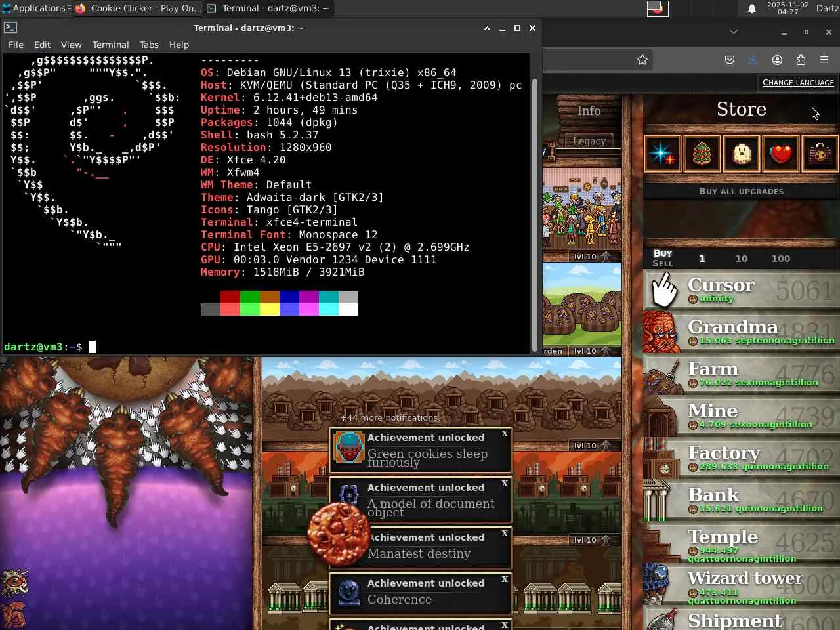Bookmark the page with the star icon
This screenshot has height=630, width=840.
pyautogui.click(x=642, y=60)
